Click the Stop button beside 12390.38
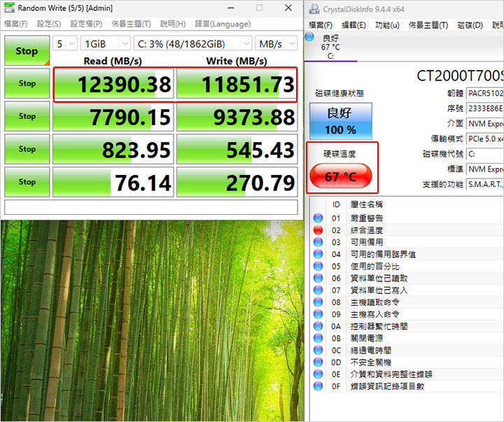Screen dimensions: 504x422 click(x=27, y=83)
